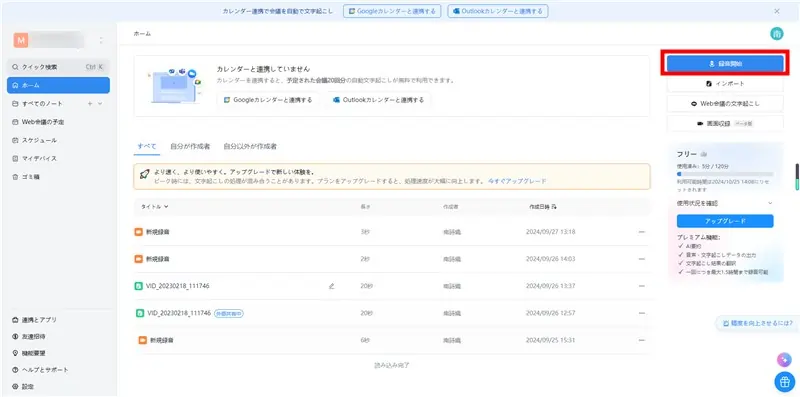Click the blue アップグレード button

point(725,221)
